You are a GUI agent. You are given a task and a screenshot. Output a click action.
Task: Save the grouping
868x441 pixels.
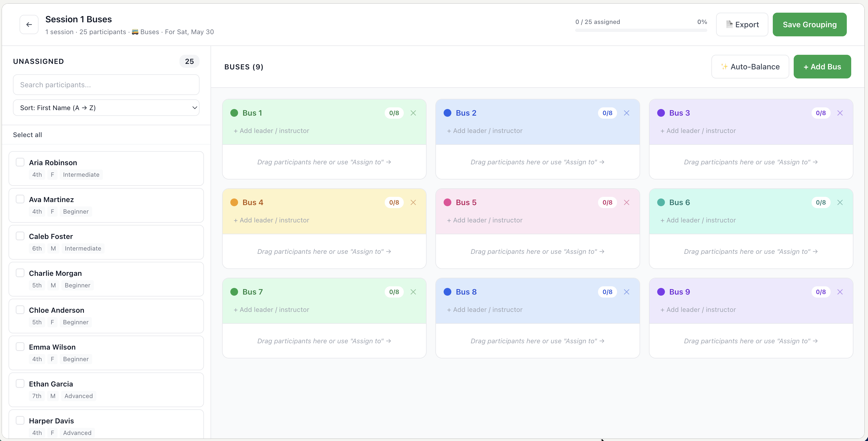[809, 24]
